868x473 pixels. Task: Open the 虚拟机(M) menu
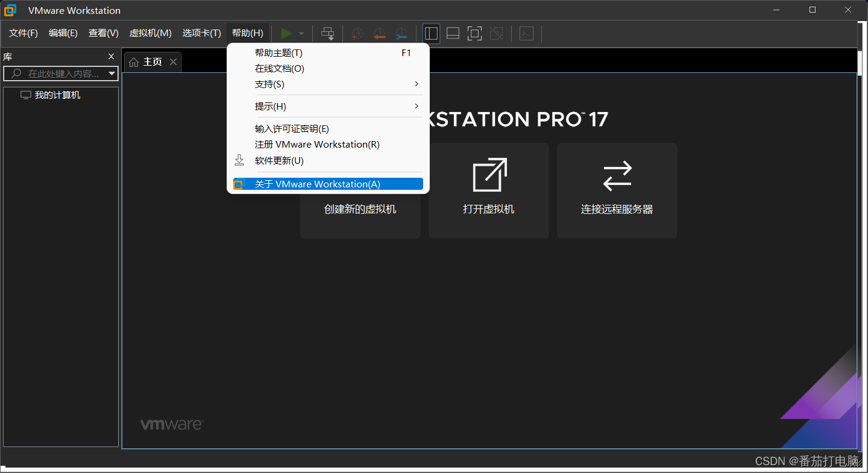[151, 33]
